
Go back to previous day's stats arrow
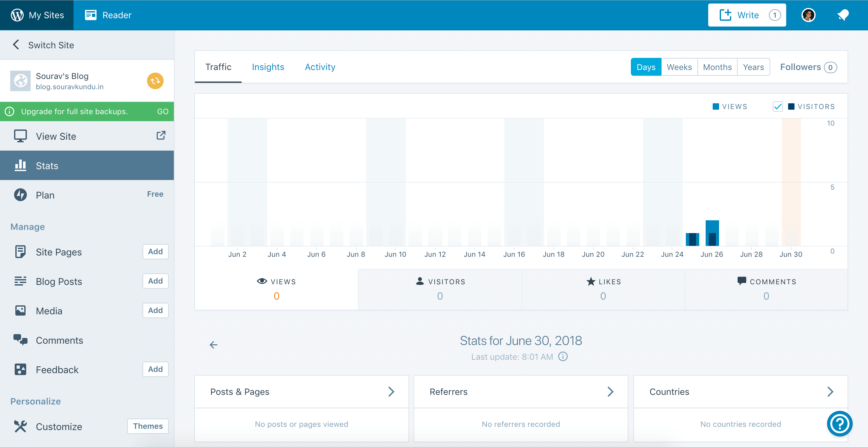pyautogui.click(x=213, y=344)
